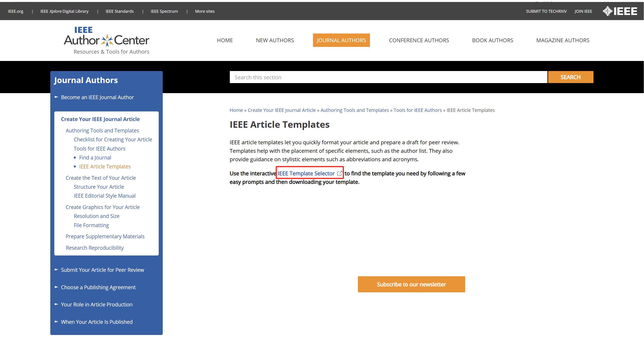Open the CONFERENCE AUTHORS section

tap(419, 40)
